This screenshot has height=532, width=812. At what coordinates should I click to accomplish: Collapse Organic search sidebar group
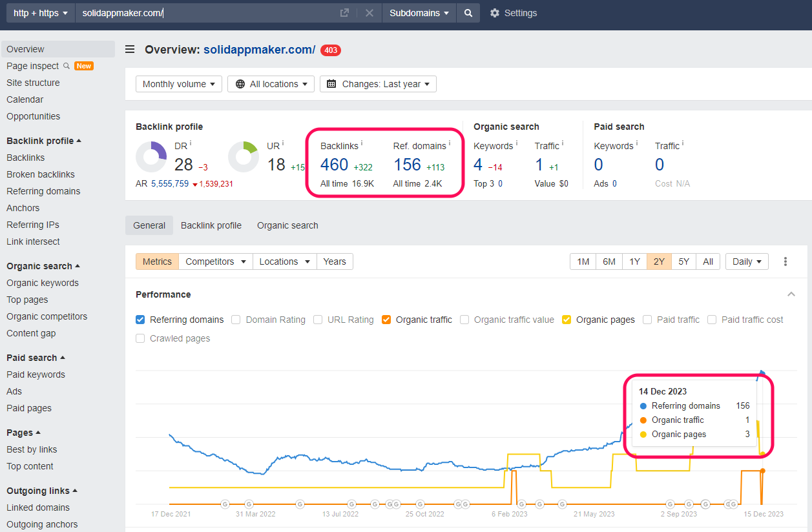click(x=43, y=266)
